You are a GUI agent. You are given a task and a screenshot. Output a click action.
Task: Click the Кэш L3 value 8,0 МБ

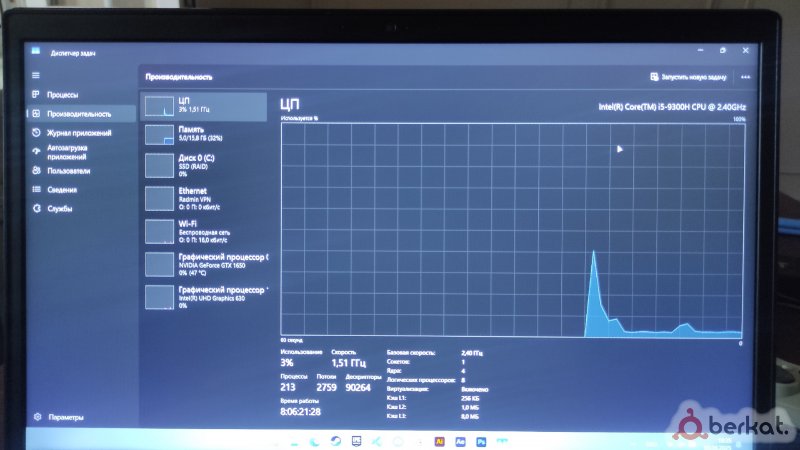(470, 417)
